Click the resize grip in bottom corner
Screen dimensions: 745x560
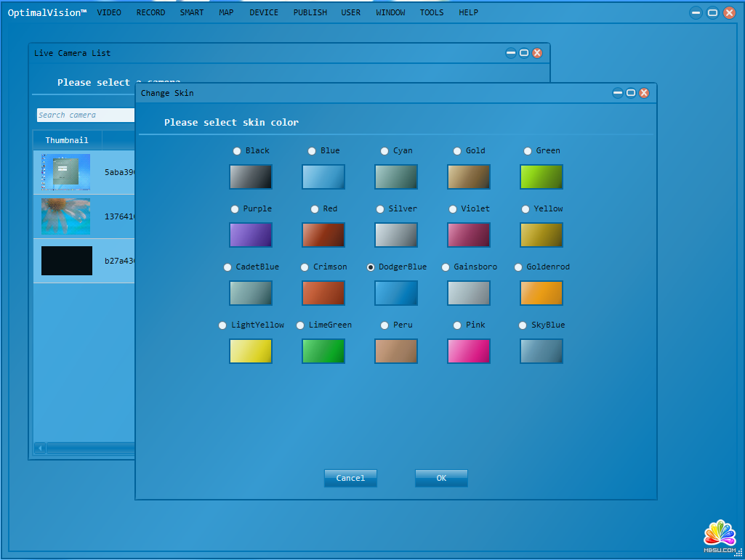coord(738,553)
